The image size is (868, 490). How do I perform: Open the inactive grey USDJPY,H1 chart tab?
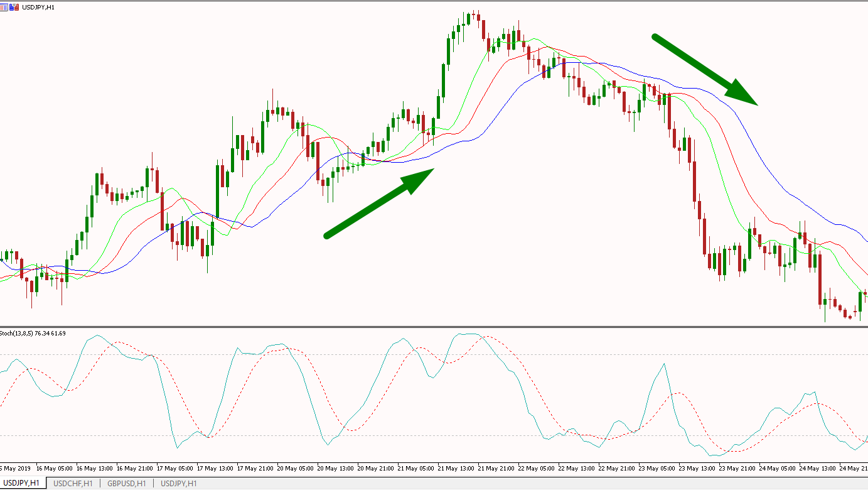(x=179, y=483)
